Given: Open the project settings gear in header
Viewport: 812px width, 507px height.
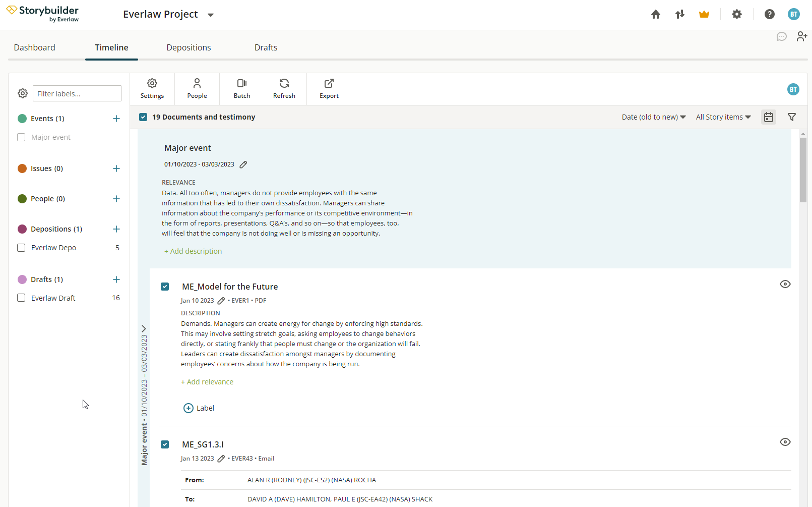Looking at the screenshot, I should (x=737, y=15).
